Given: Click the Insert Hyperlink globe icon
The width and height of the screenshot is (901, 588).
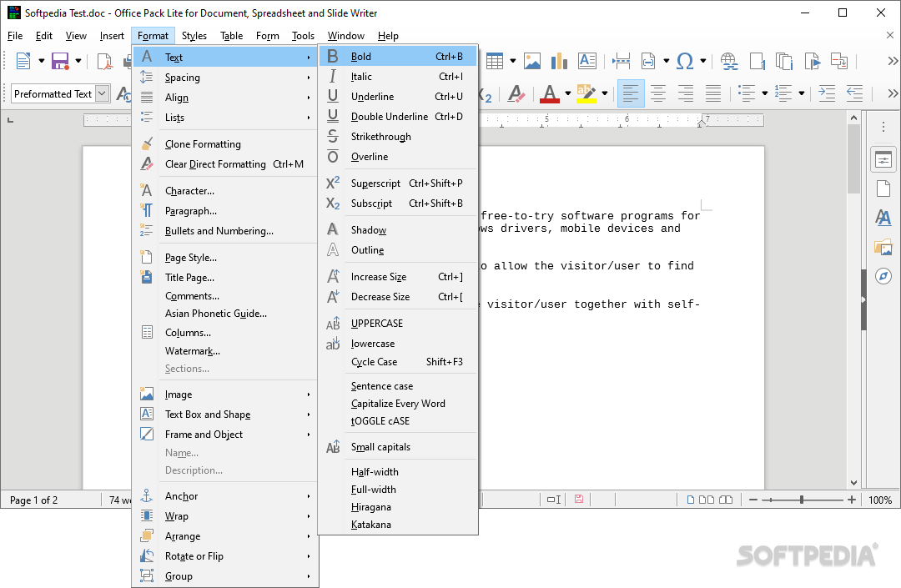Looking at the screenshot, I should (x=729, y=61).
